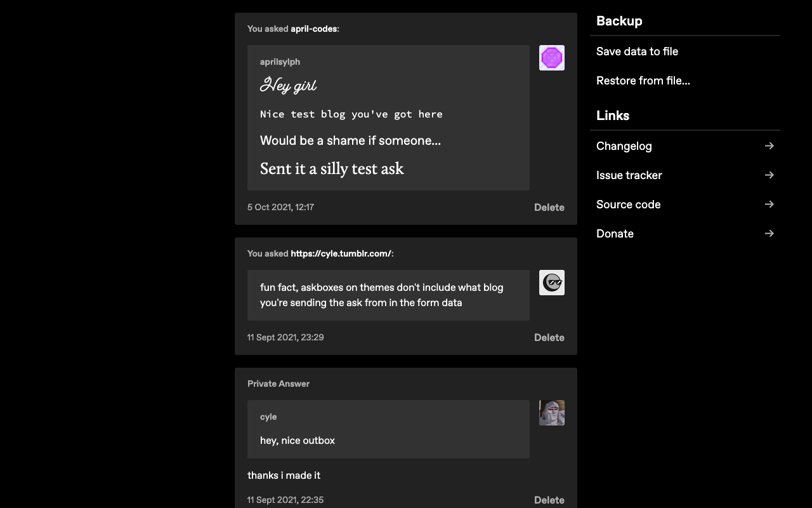Image resolution: width=812 pixels, height=508 pixels.
Task: Select the aprilsylph username label
Action: (280, 62)
